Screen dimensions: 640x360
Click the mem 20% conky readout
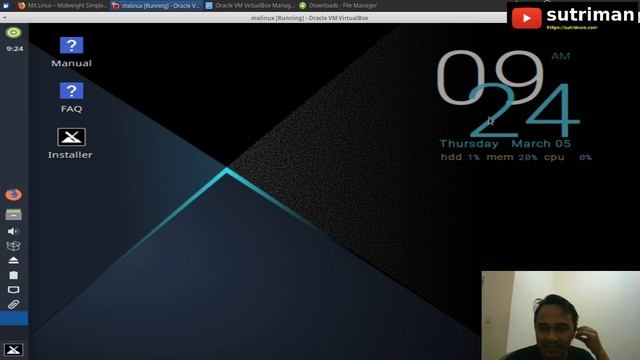511,157
